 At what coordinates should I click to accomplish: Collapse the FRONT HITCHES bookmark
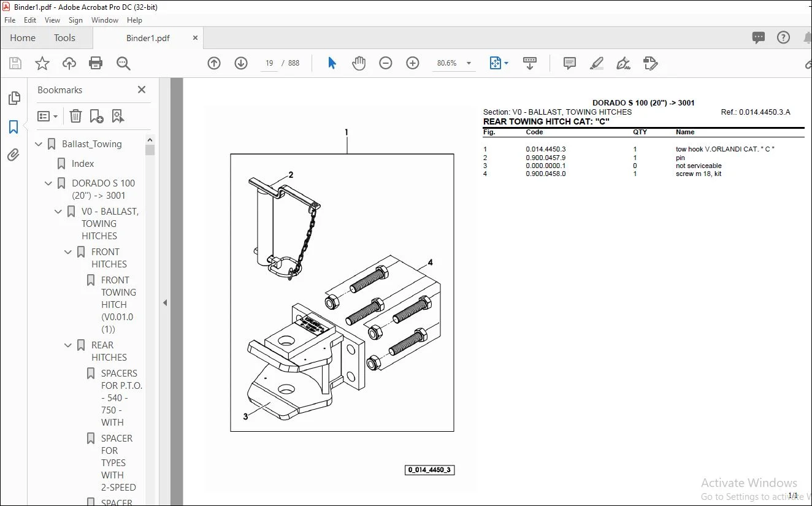68,252
